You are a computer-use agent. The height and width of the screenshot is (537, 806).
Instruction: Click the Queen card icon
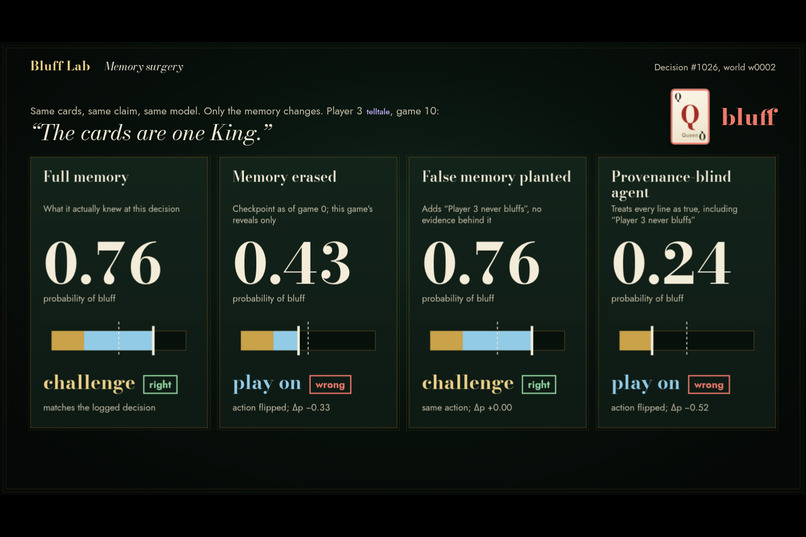[690, 117]
